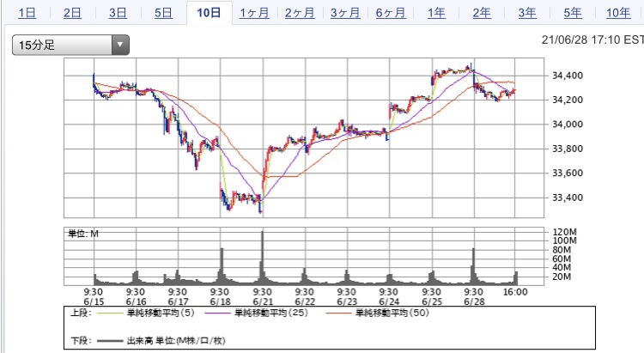The image size is (644, 353).
Task: Click the 単純移動平均(25) legend entry
Action: [256, 313]
